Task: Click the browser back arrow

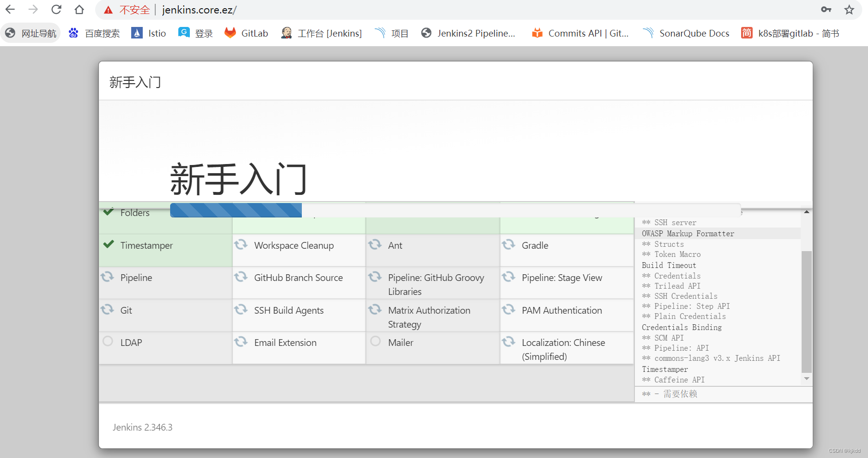Action: click(10, 10)
